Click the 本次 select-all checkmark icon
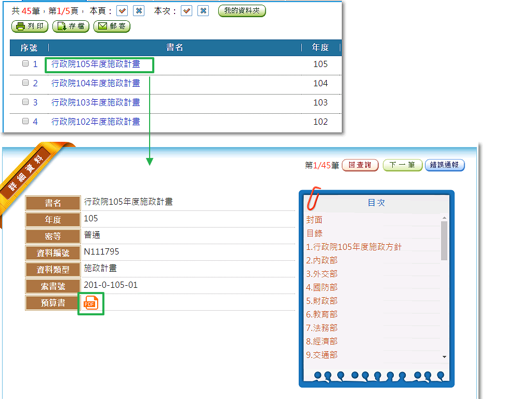Screen dimensions: 532x399 187,11
